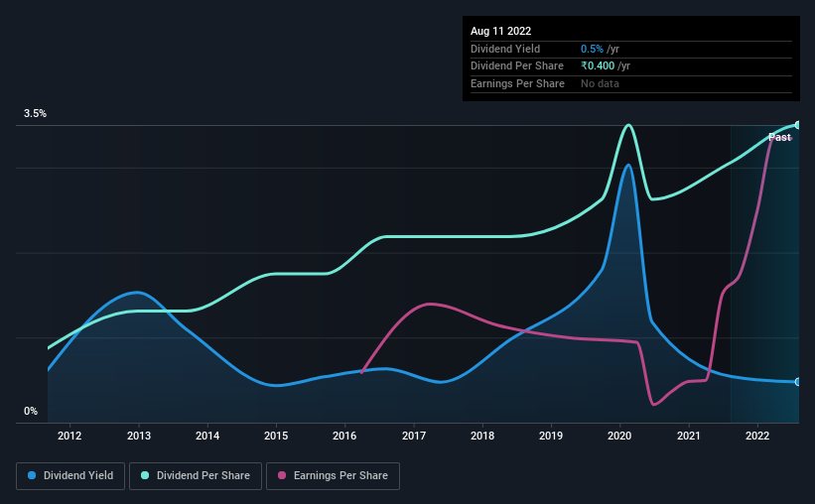Select the 2016 label on the time axis
815x504 pixels.
pos(344,436)
